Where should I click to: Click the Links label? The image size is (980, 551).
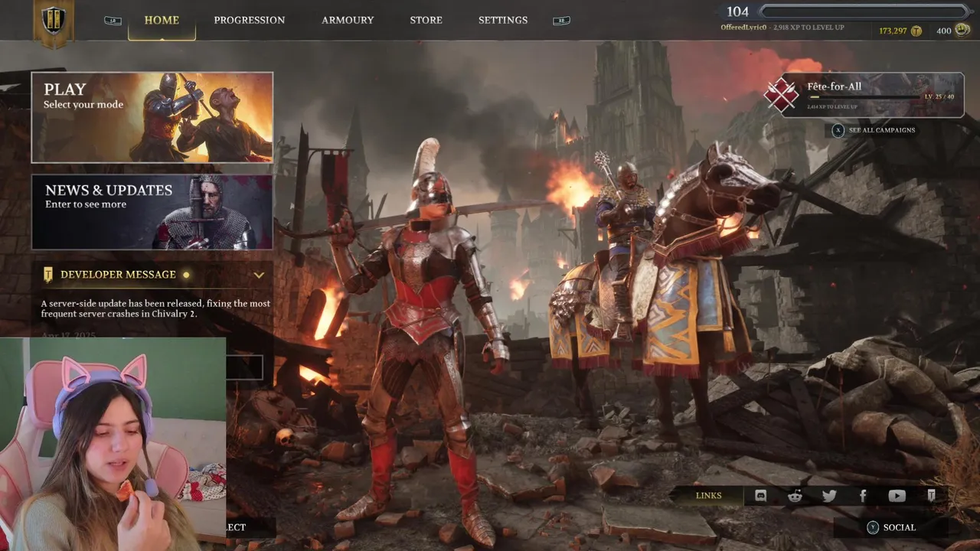709,496
